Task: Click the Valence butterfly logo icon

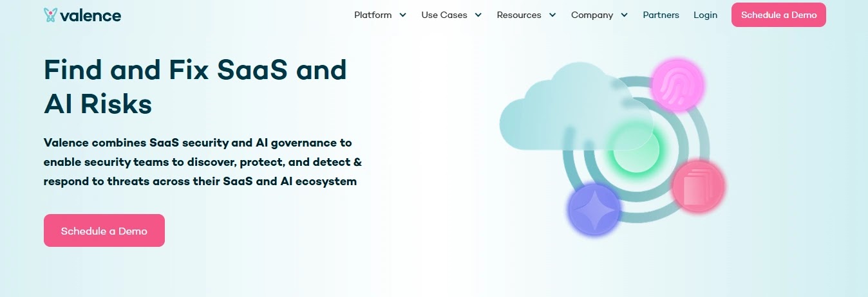Action: click(x=50, y=15)
